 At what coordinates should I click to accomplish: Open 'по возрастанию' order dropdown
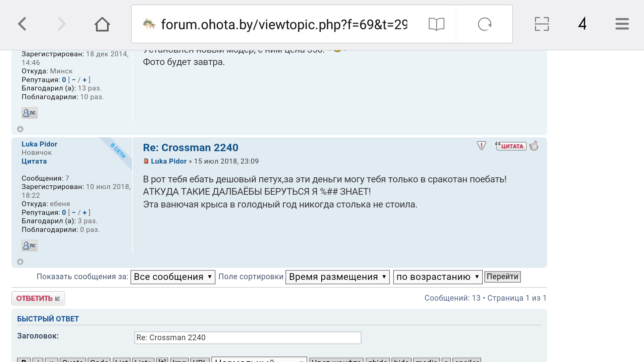[x=437, y=277]
